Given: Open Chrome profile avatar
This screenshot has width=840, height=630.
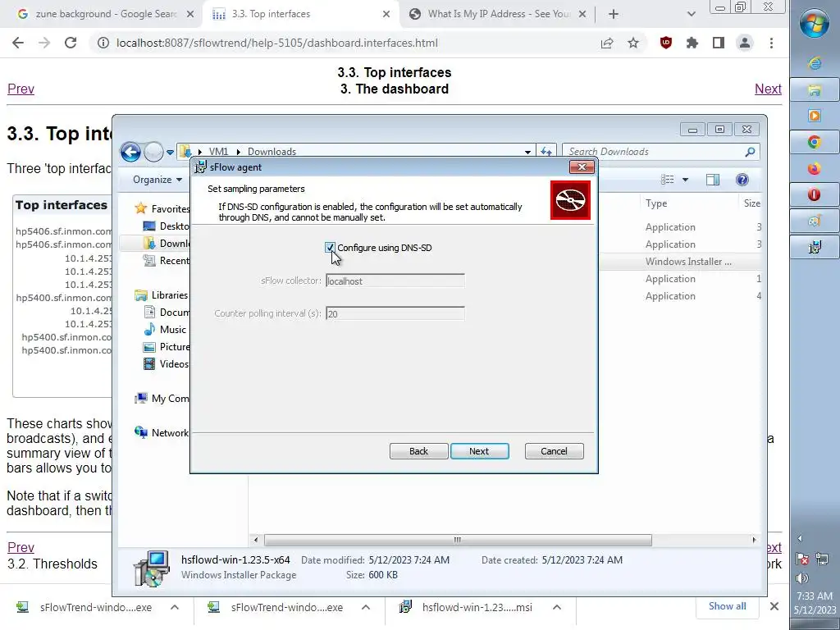Looking at the screenshot, I should click(745, 43).
